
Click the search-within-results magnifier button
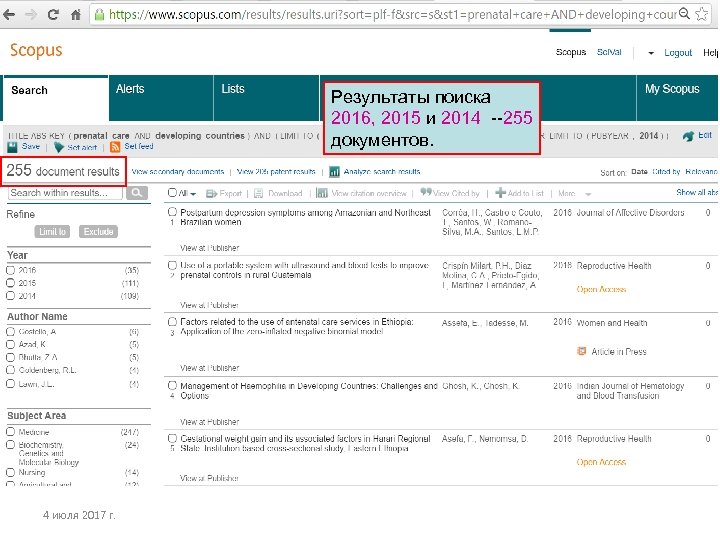[x=137, y=193]
